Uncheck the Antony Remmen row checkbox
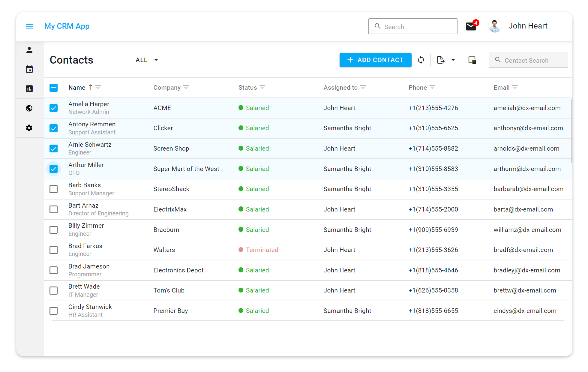588x372 pixels. pos(53,128)
